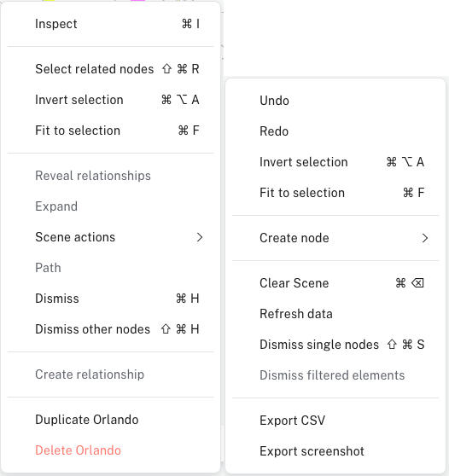Open the Scene actions submenu chevron
The image size is (449, 476).
tap(199, 237)
